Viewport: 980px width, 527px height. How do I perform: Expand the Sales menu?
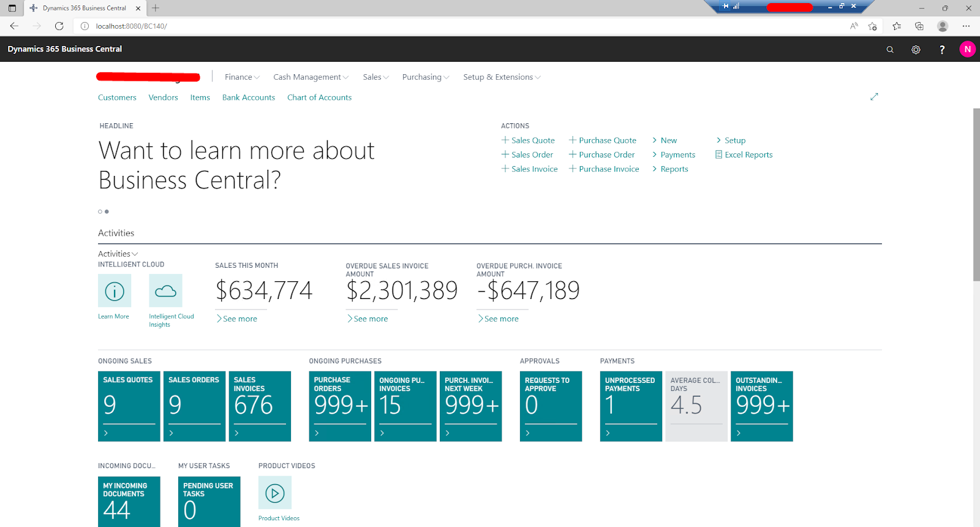tap(375, 77)
